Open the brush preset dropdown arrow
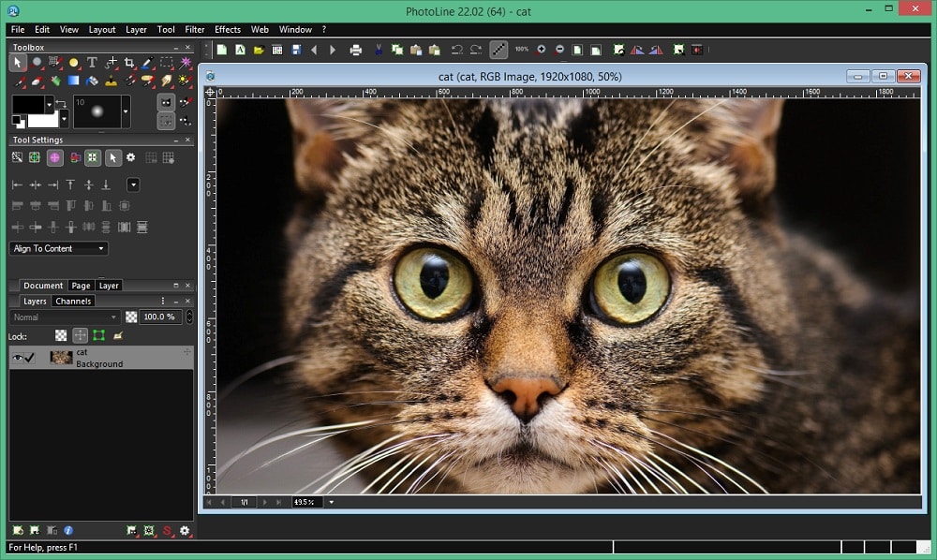937x560 pixels. 126,111
